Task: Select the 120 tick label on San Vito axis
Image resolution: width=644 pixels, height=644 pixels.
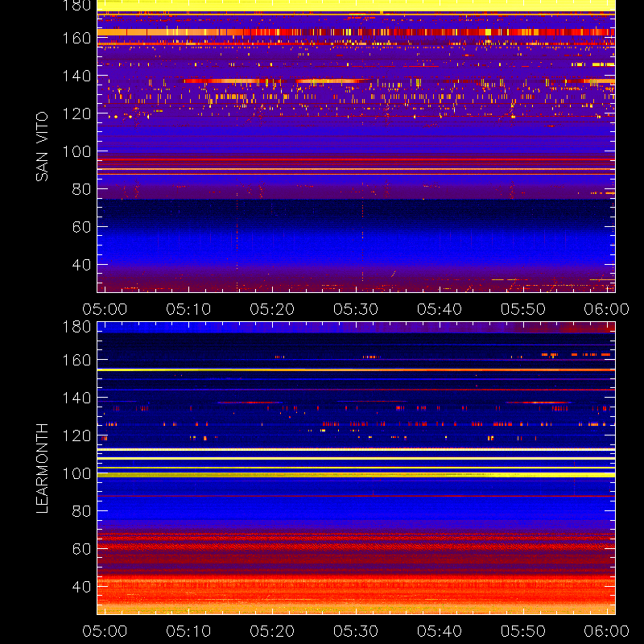Action: [x=76, y=114]
